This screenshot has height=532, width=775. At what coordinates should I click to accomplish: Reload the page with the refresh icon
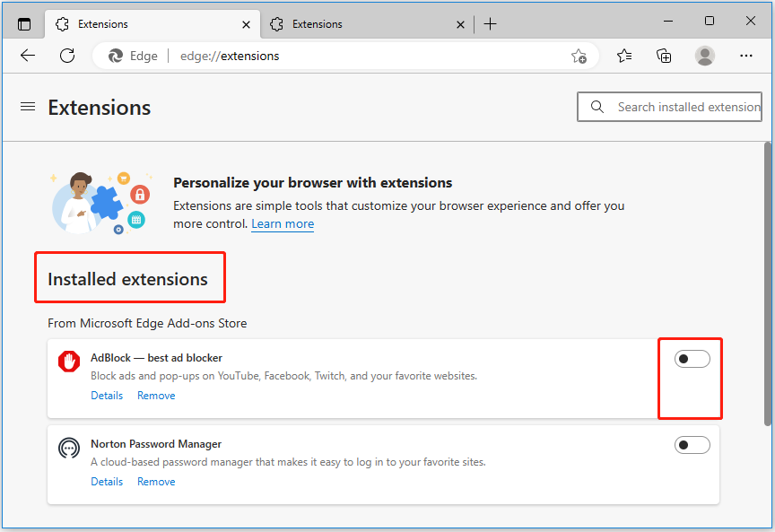[x=67, y=56]
